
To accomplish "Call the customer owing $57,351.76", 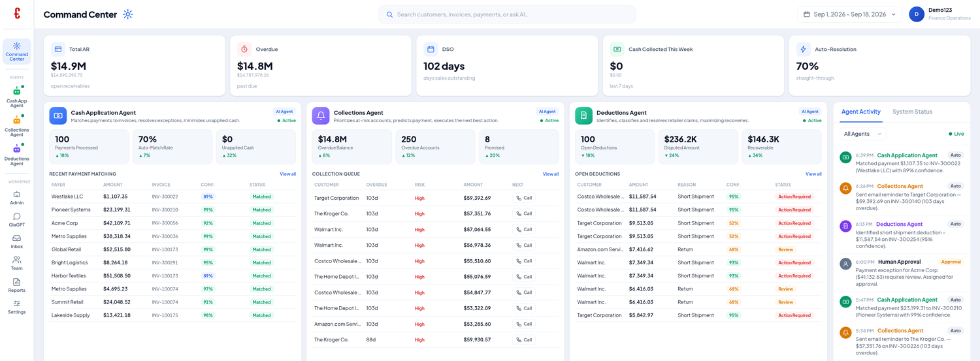I will point(524,213).
